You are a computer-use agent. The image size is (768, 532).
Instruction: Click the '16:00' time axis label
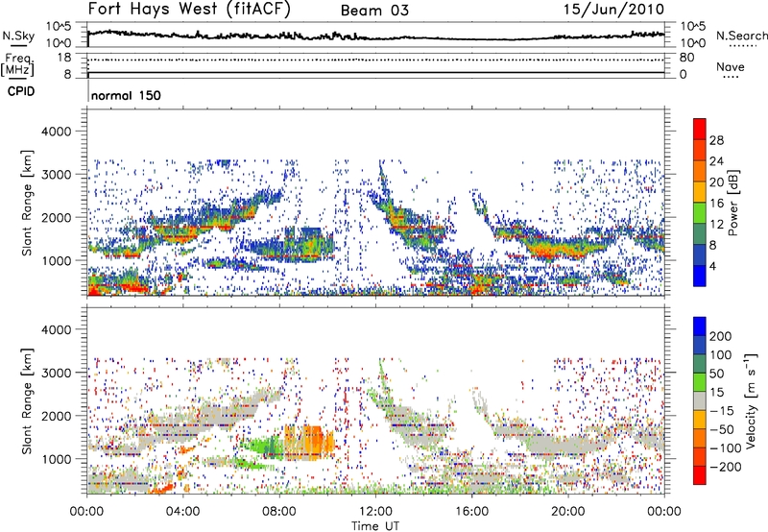tap(471, 512)
